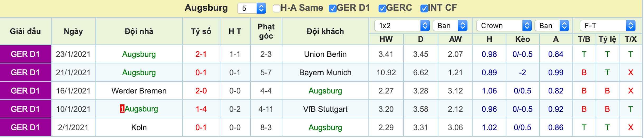This screenshot has width=644, height=138.
Task: Click the GER D1 league cell for 23/1/2021
Action: click(25, 54)
